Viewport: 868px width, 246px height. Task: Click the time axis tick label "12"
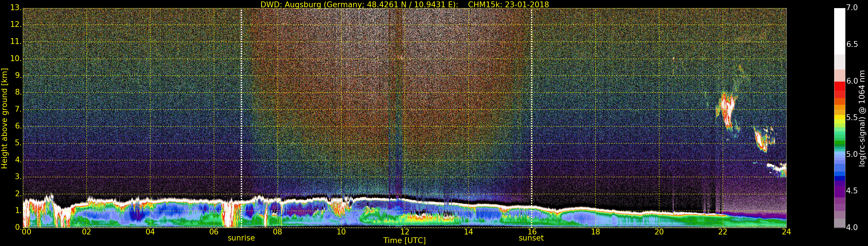pos(405,232)
